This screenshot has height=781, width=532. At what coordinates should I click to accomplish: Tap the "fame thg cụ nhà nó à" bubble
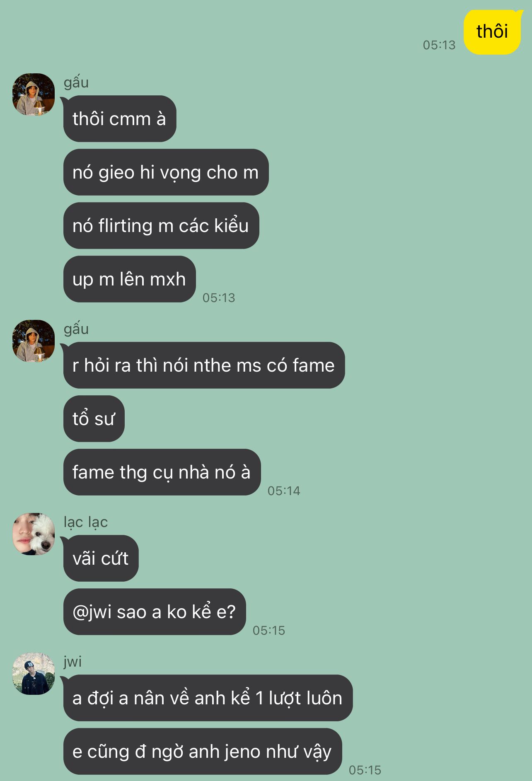(162, 472)
